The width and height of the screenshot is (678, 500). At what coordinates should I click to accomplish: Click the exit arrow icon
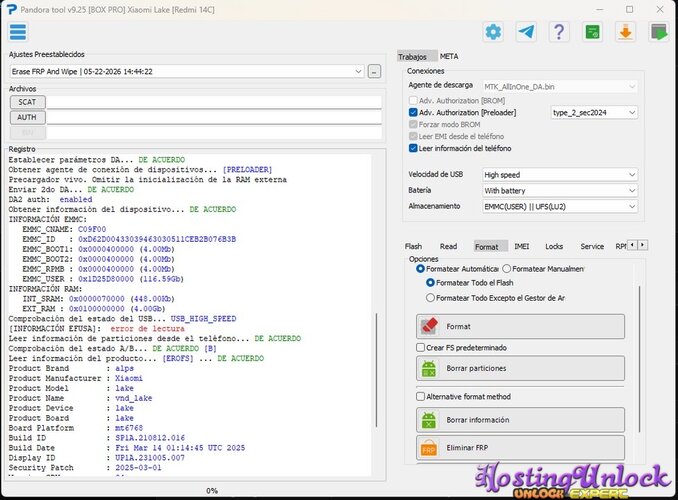659,32
